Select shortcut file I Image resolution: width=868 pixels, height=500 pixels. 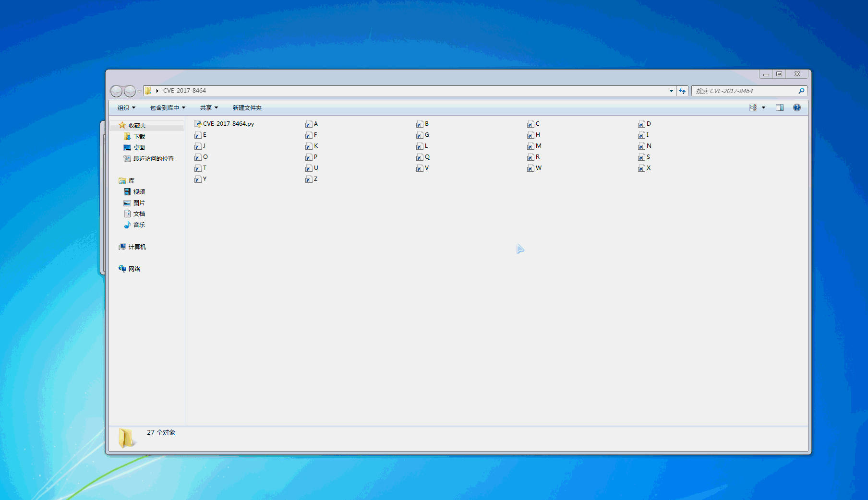pos(643,135)
